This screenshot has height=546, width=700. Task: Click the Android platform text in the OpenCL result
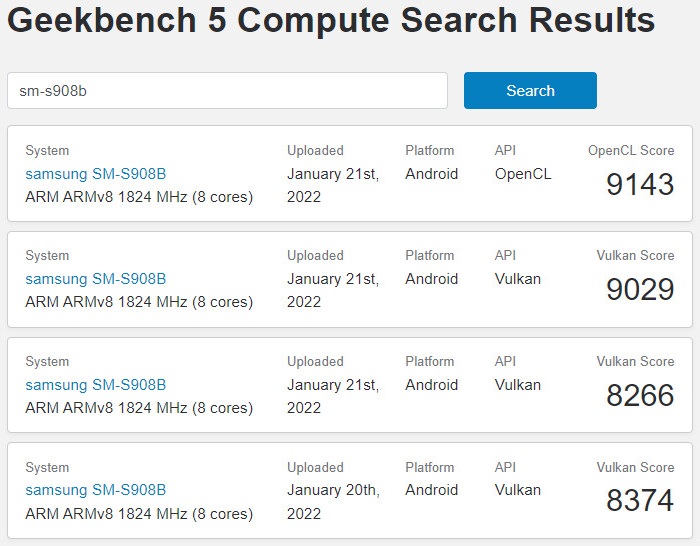pyautogui.click(x=431, y=174)
